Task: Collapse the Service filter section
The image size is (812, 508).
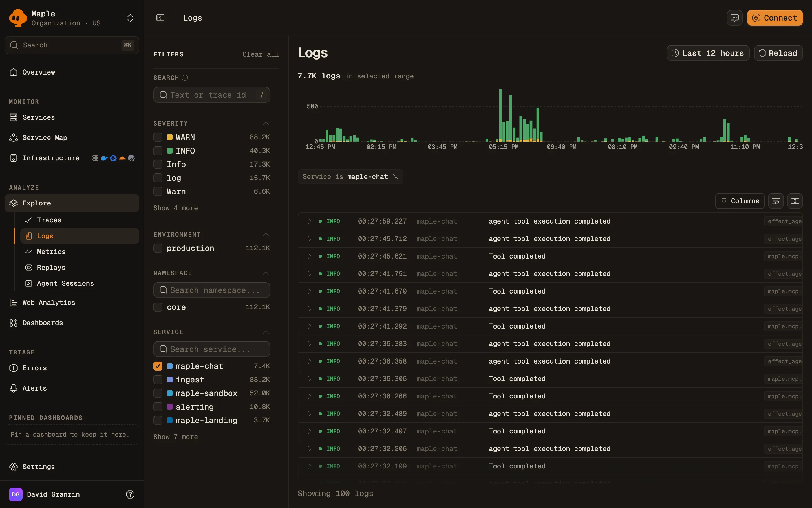Action: coord(266,332)
